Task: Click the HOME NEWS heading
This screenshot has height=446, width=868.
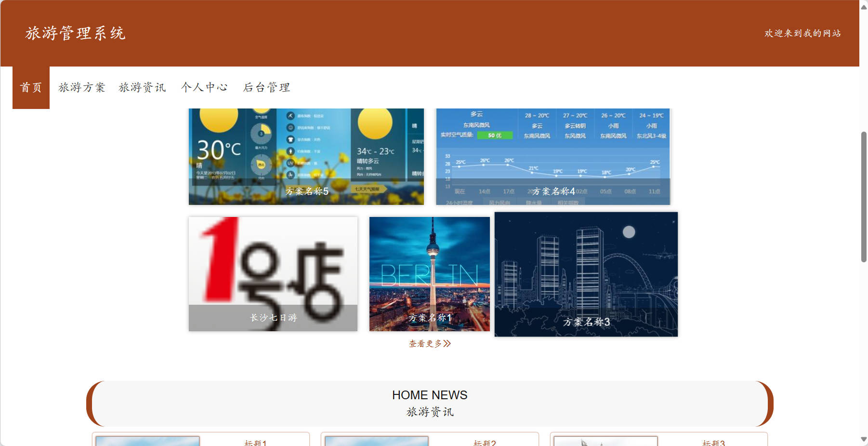Action: coord(430,395)
